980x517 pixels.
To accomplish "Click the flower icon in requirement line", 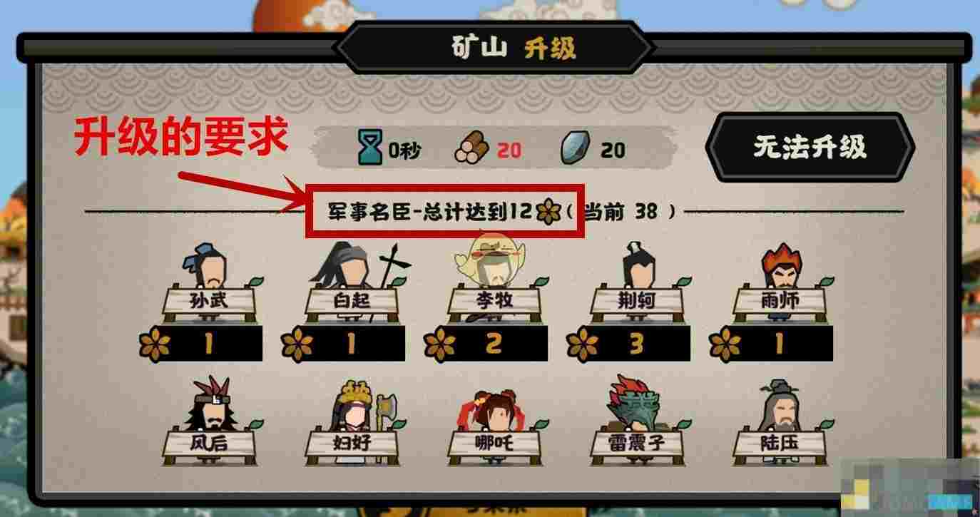I will point(547,212).
